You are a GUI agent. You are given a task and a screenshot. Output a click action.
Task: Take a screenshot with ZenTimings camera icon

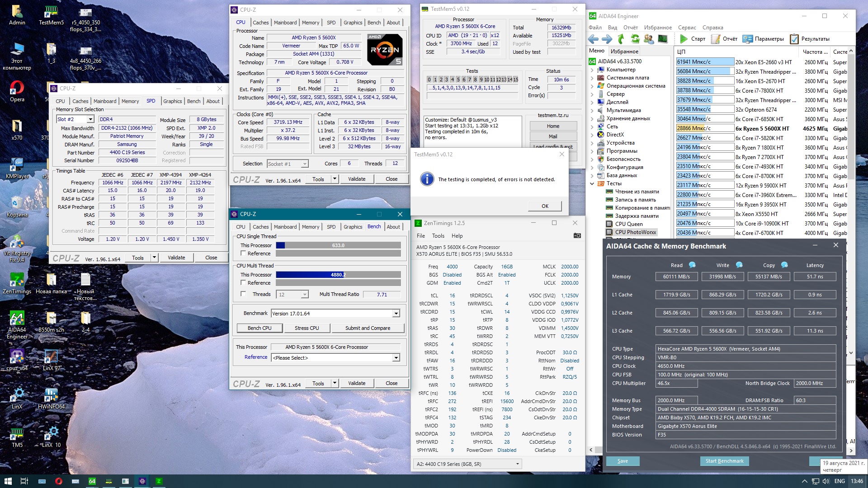[x=577, y=235]
